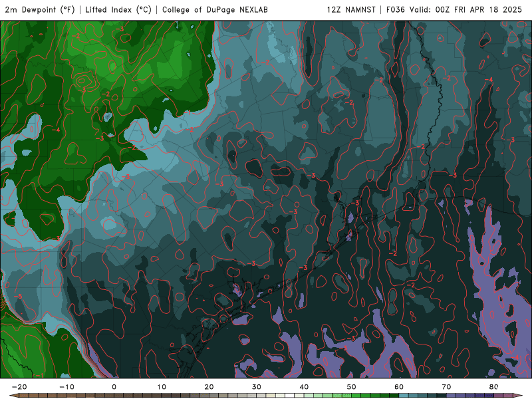Viewport: 532px width, 399px height.
Task: Click the 'Valid: 00Z FRI APR 18 2025' text
Action: click(x=465, y=10)
